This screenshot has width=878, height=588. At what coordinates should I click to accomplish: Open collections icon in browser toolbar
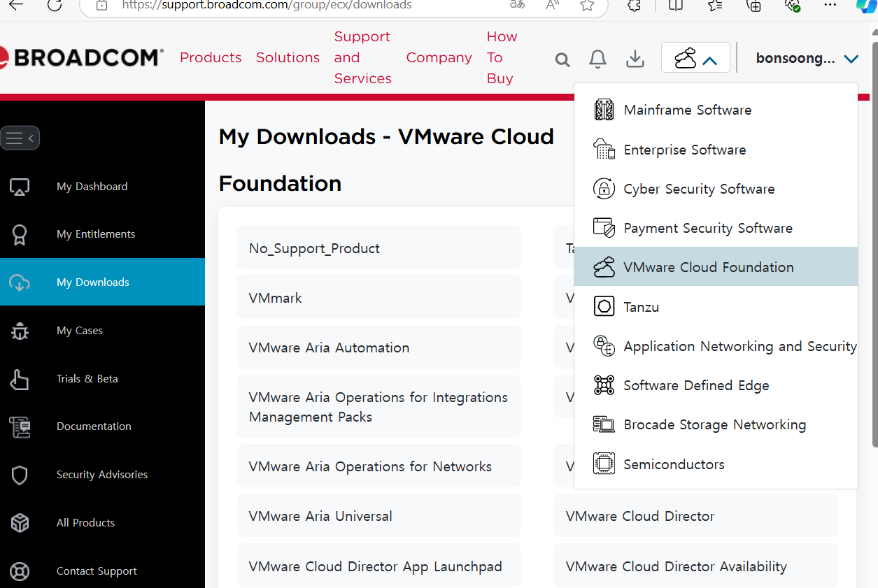pyautogui.click(x=753, y=5)
